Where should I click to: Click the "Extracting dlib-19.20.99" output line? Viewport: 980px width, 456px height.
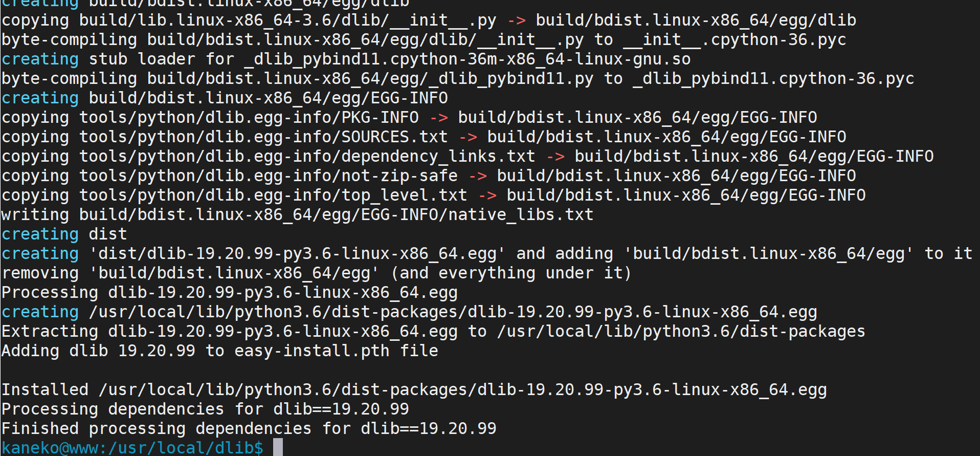pos(433,331)
